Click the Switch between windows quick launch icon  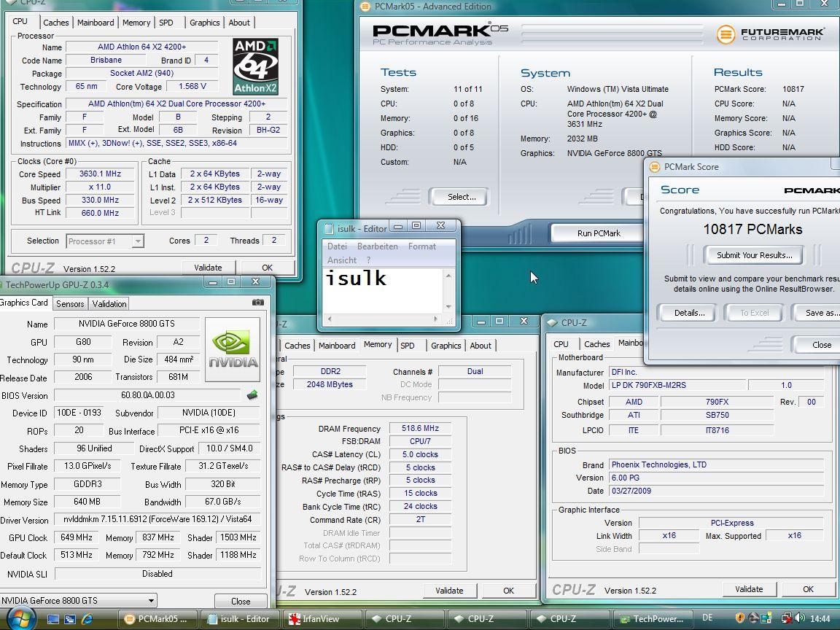pos(70,619)
